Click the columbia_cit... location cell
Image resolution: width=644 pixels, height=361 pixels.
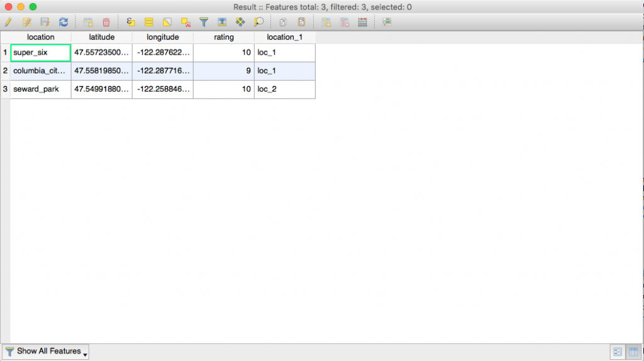[41, 71]
